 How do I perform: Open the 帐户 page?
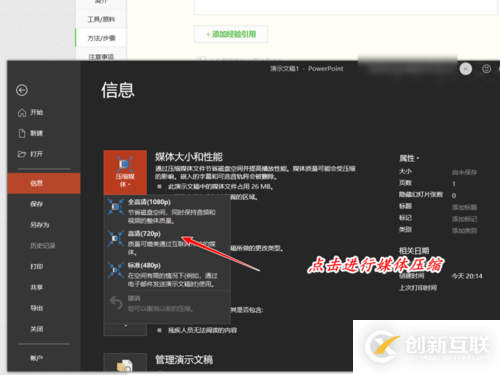(36, 358)
